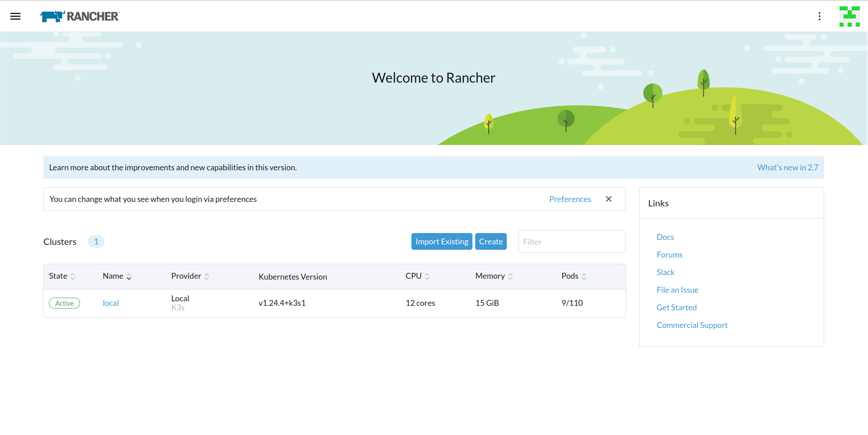868x435 pixels.
Task: Dismiss the preferences notification banner
Action: click(x=609, y=199)
